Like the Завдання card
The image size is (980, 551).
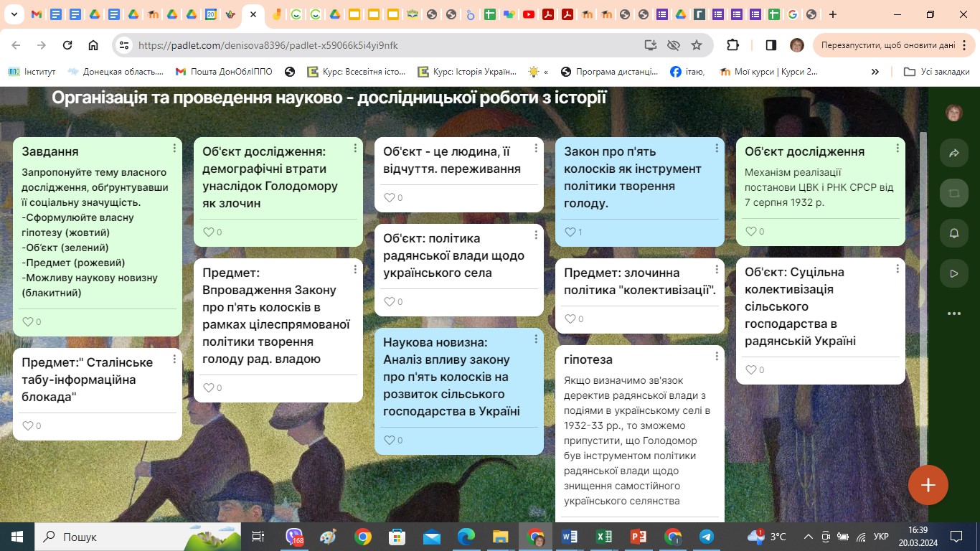pos(28,322)
